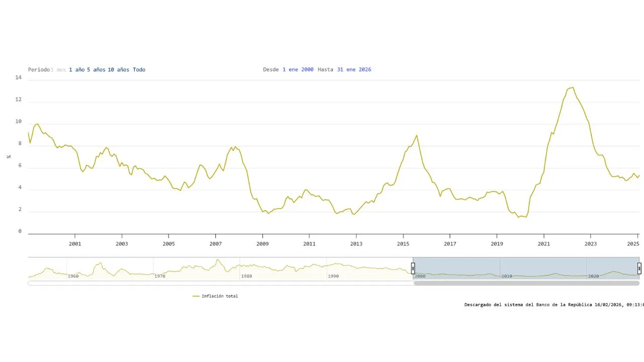This screenshot has width=644, height=362.
Task: Click the shaded navigator selection near 2010
Action: pyautogui.click(x=506, y=269)
